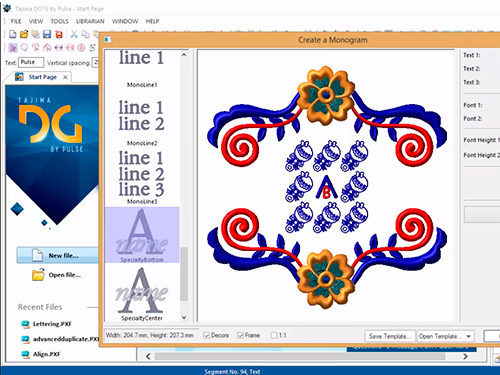500x375 pixels.
Task: Select the lasso selection tool
Action: click(x=24, y=48)
